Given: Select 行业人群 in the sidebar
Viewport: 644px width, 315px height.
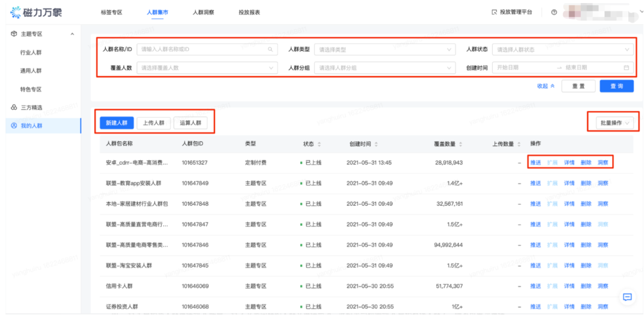Looking at the screenshot, I should (31, 52).
